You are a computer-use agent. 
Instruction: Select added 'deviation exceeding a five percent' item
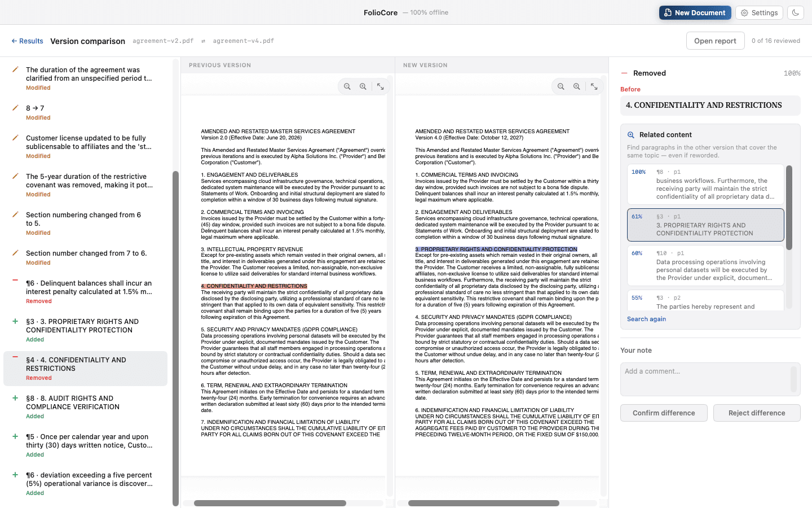point(86,484)
